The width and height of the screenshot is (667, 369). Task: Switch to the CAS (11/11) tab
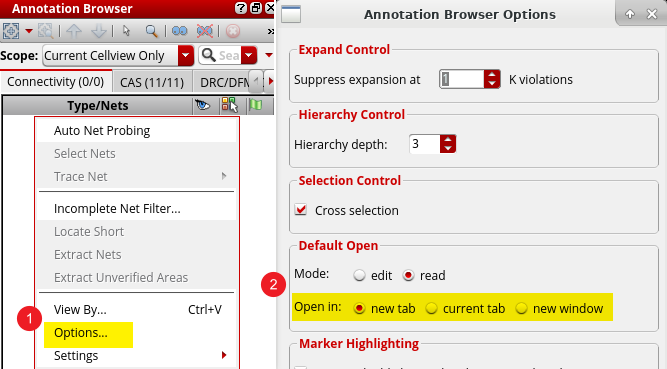[x=152, y=82]
